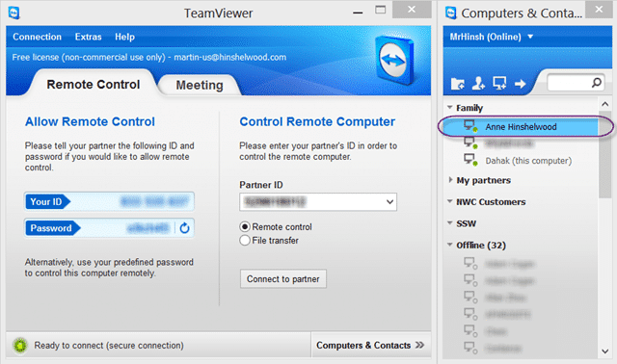Maximize the TeamViewer main window
The height and width of the screenshot is (364, 617).
coord(380,10)
